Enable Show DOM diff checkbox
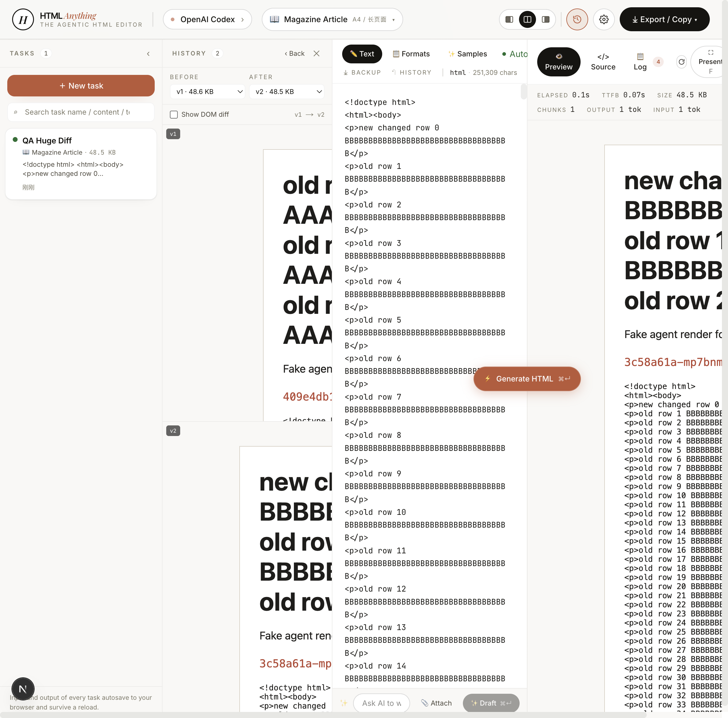 tap(174, 115)
